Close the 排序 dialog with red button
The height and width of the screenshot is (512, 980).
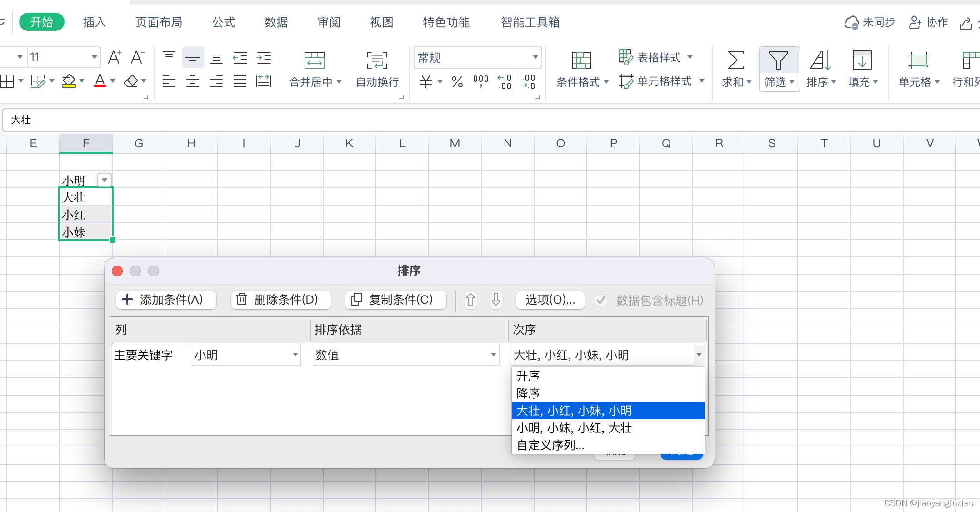117,271
